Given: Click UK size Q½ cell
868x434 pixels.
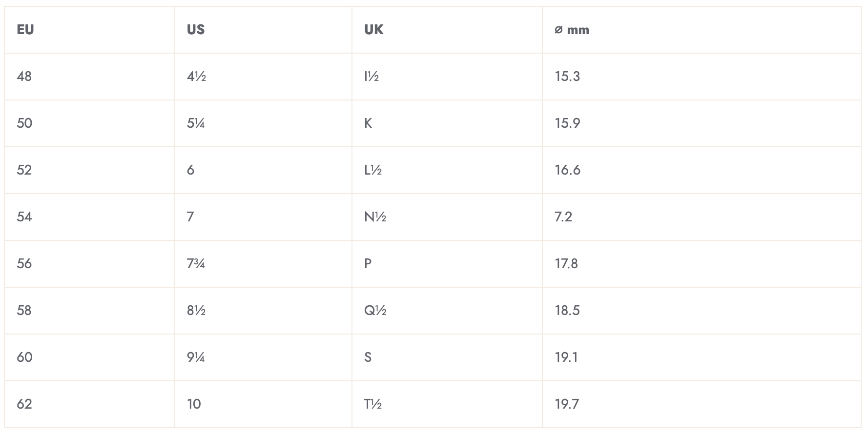Looking at the screenshot, I should click(x=375, y=311).
